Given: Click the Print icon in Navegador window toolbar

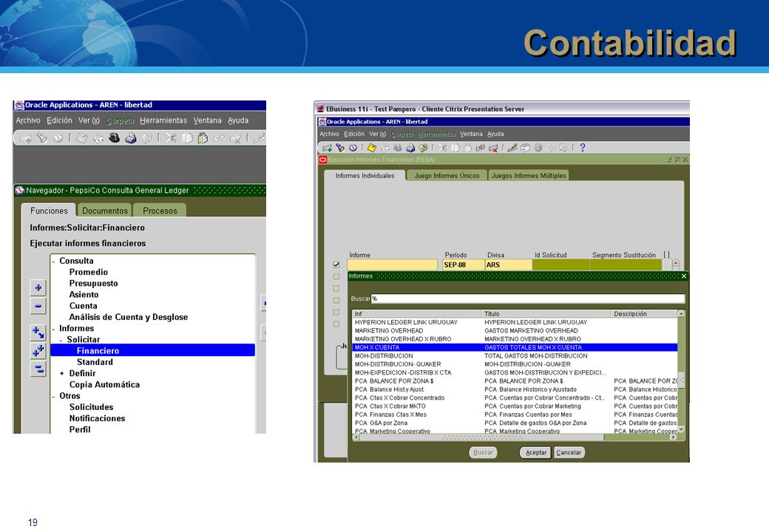Looking at the screenshot, I should [130, 138].
